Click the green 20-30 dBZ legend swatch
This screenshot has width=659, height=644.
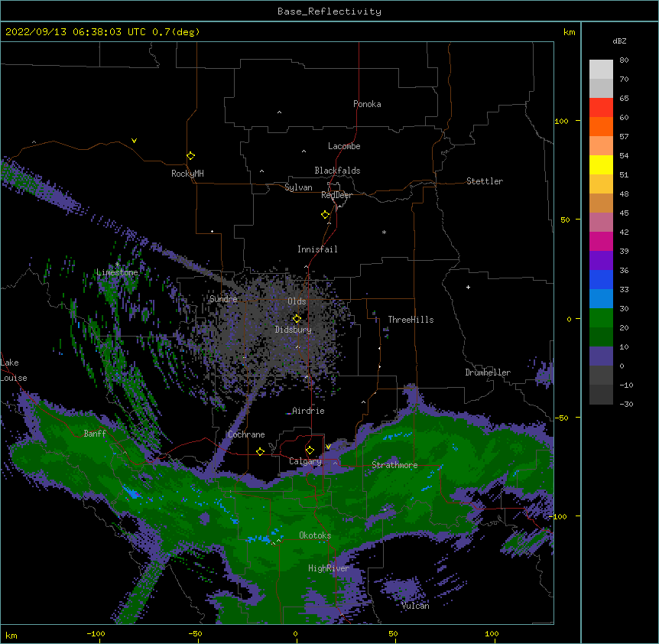pyautogui.click(x=601, y=318)
